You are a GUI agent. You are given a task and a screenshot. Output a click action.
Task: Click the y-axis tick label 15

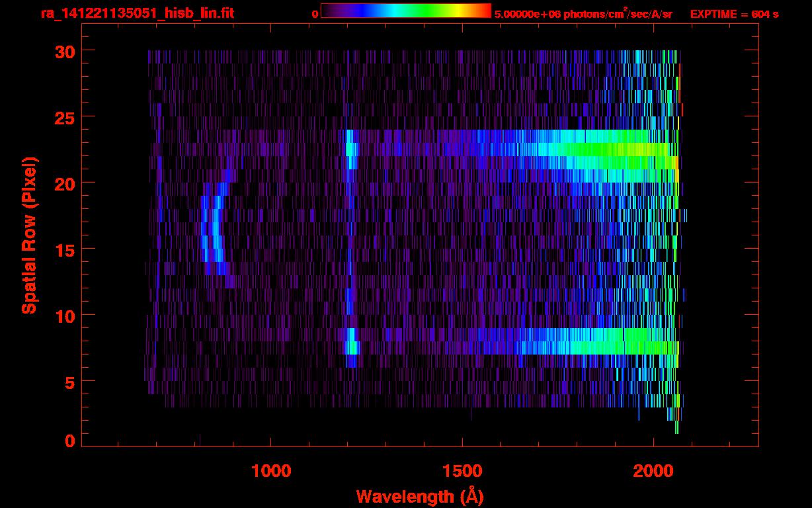(x=65, y=249)
